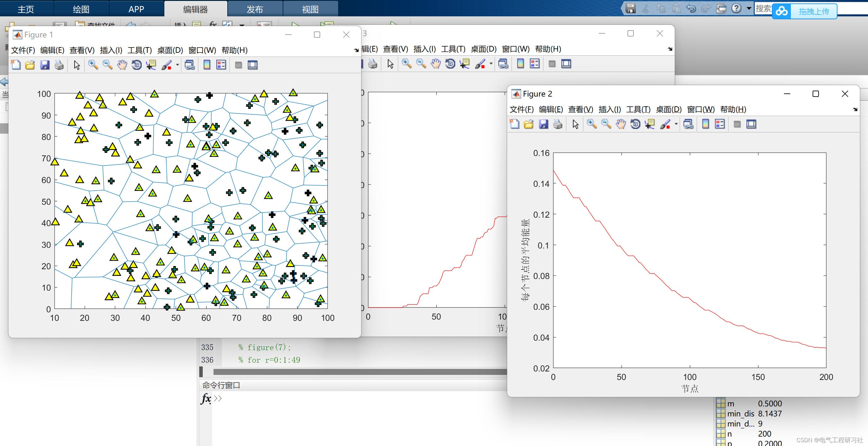The width and height of the screenshot is (868, 446).
Task: Expand Brush color dropdown in Figure 1
Action: [x=177, y=64]
